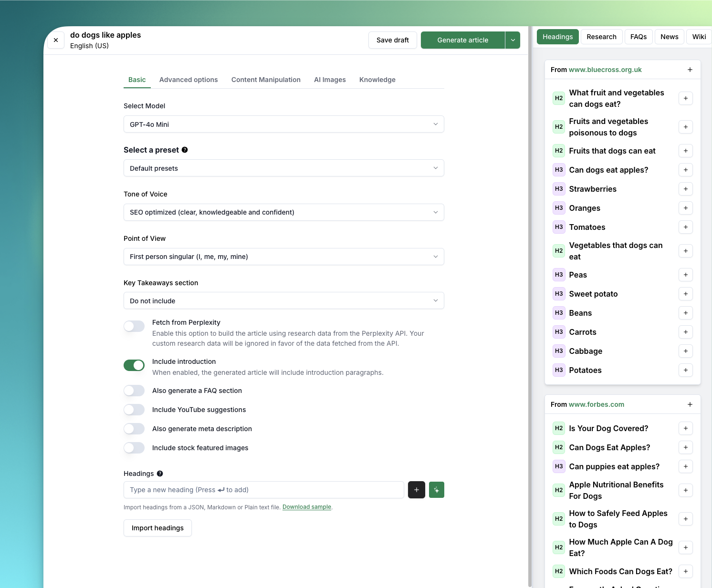Add the 'Strawberries' H3 heading
Viewport: 712px width, 588px height.
685,189
